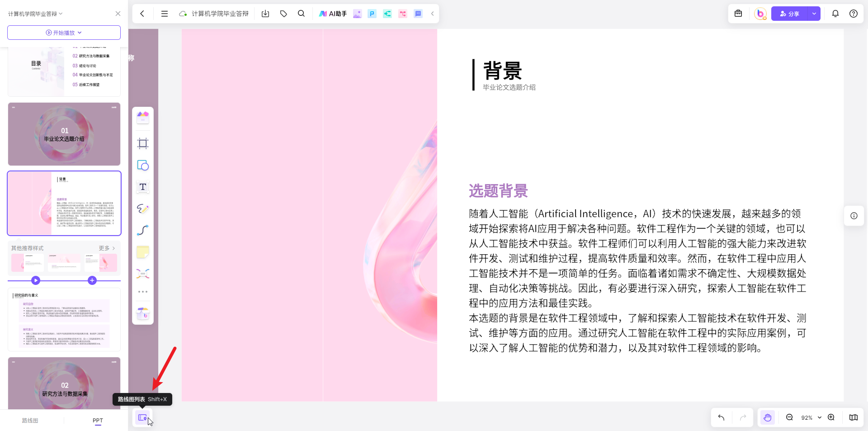Open the minimap icon
The height and width of the screenshot is (431, 868).
tap(854, 417)
